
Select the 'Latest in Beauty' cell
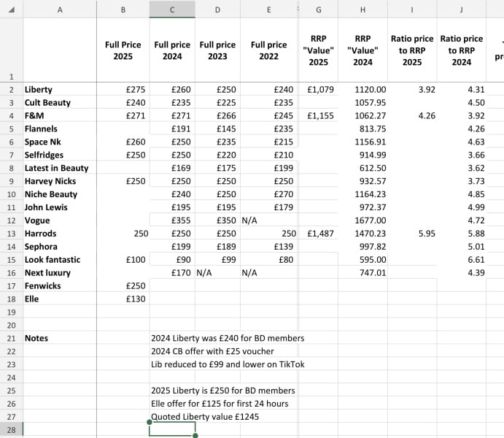(x=60, y=168)
